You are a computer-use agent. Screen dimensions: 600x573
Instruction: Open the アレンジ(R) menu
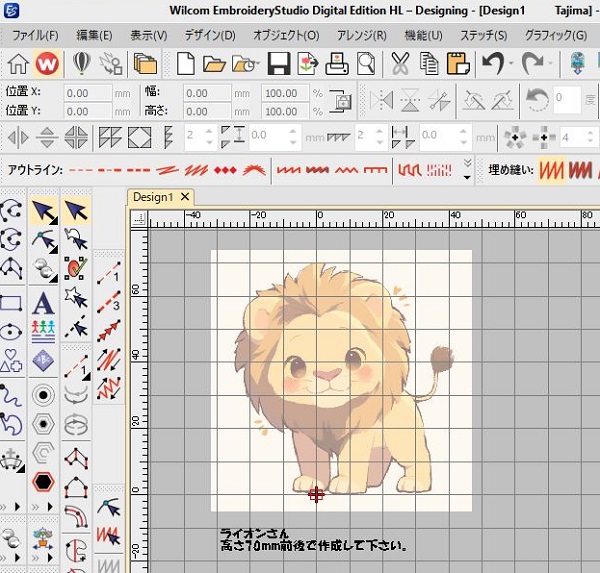tap(362, 36)
